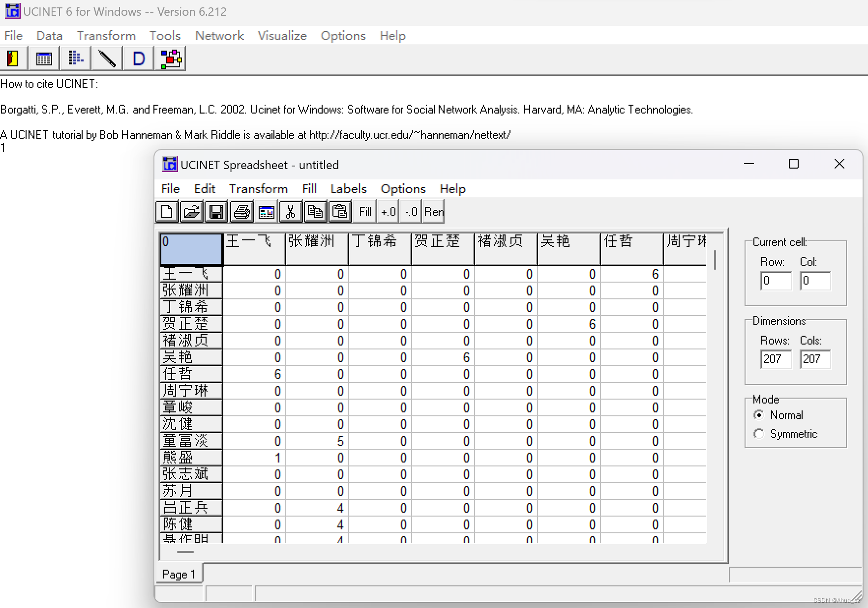Open the Network menu

219,35
